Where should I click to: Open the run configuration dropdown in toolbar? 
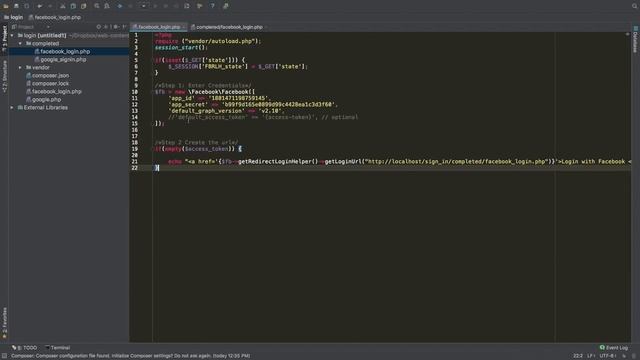coord(144,6)
